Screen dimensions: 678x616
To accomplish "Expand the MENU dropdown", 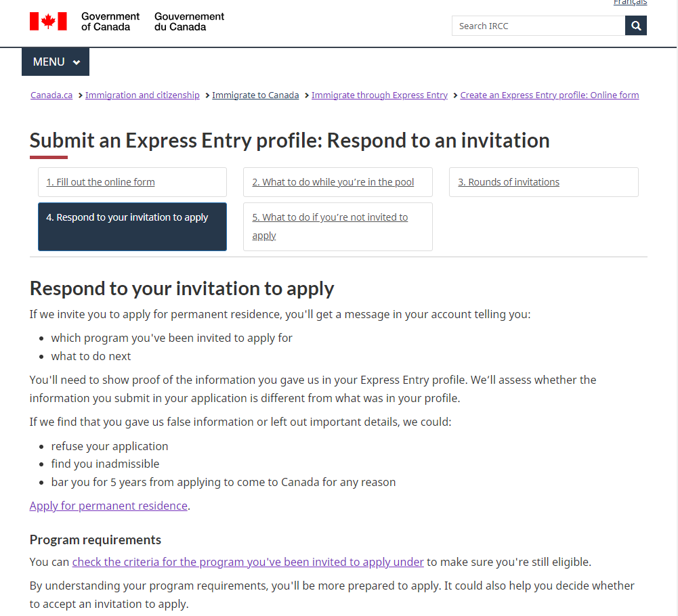I will (x=56, y=62).
